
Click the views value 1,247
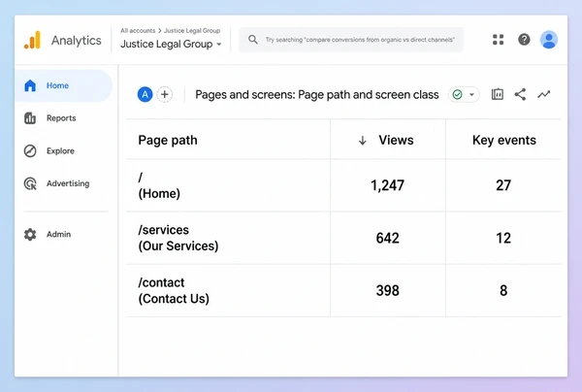click(x=387, y=185)
